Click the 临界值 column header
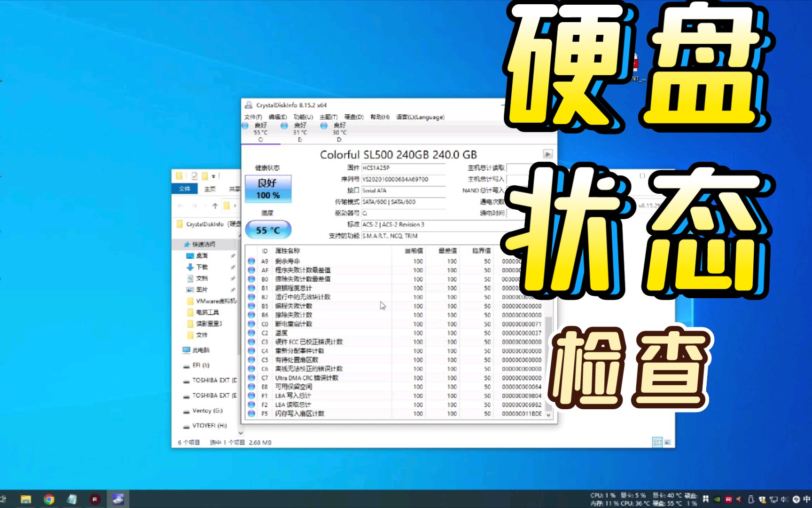Screen dimensions: 812x508 coord(476,251)
